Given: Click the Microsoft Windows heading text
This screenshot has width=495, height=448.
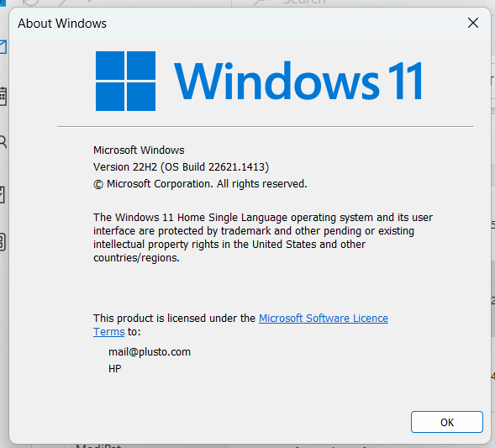Looking at the screenshot, I should 139,150.
